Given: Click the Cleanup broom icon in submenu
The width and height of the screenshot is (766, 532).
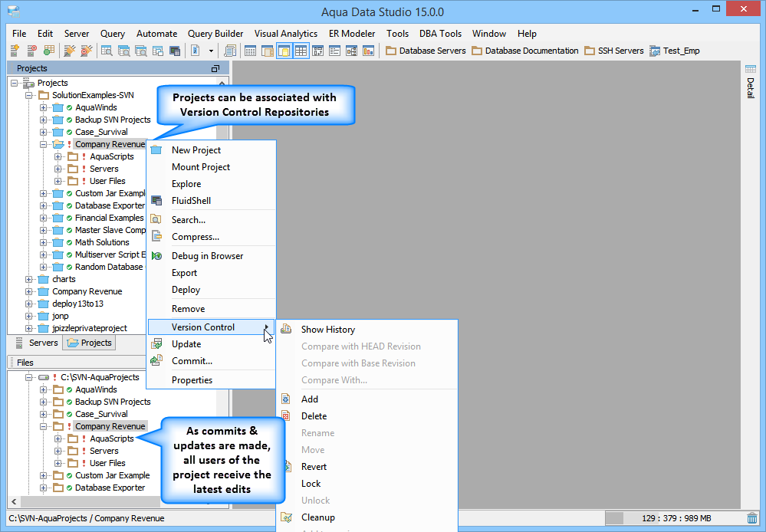Looking at the screenshot, I should pos(286,517).
